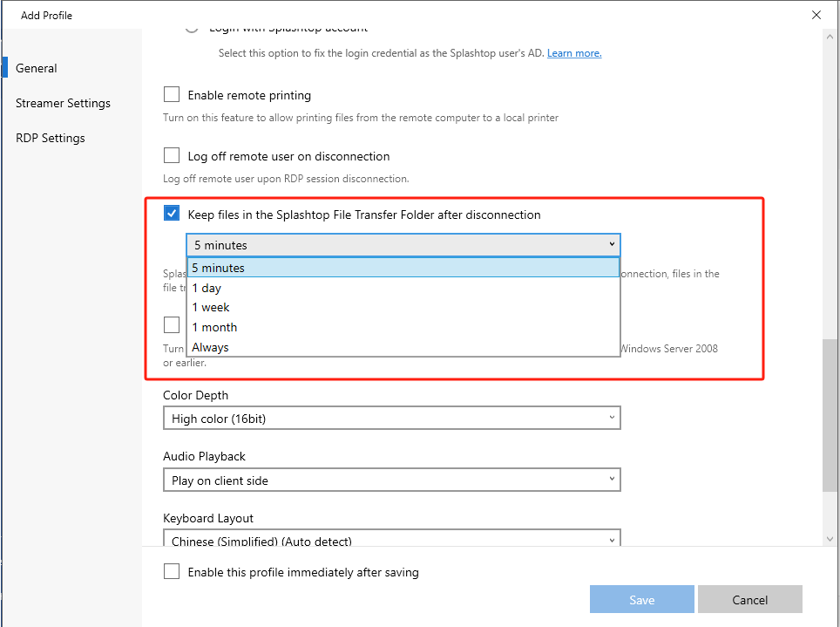The width and height of the screenshot is (840, 627).
Task: Toggle the checkbox hidden behind the dropdown list
Action: pos(172,325)
